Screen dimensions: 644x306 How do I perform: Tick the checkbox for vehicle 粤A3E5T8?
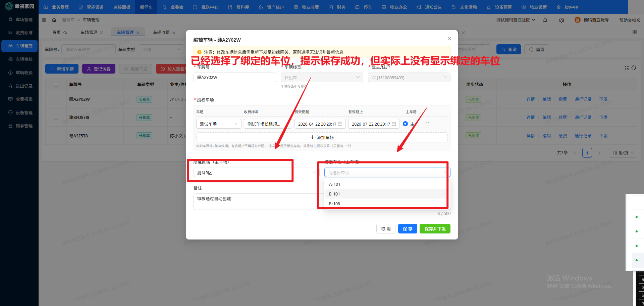(56, 136)
